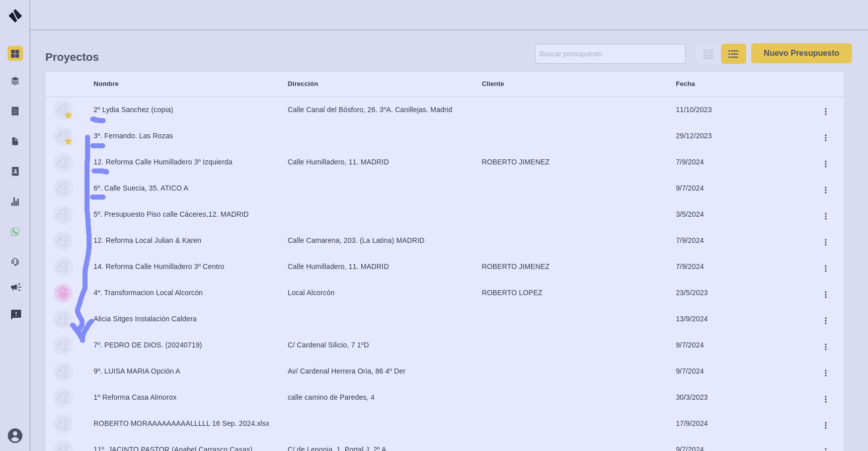The image size is (868, 451).
Task: Open Alicia Sitges Instalación Caldera project
Action: (x=145, y=319)
